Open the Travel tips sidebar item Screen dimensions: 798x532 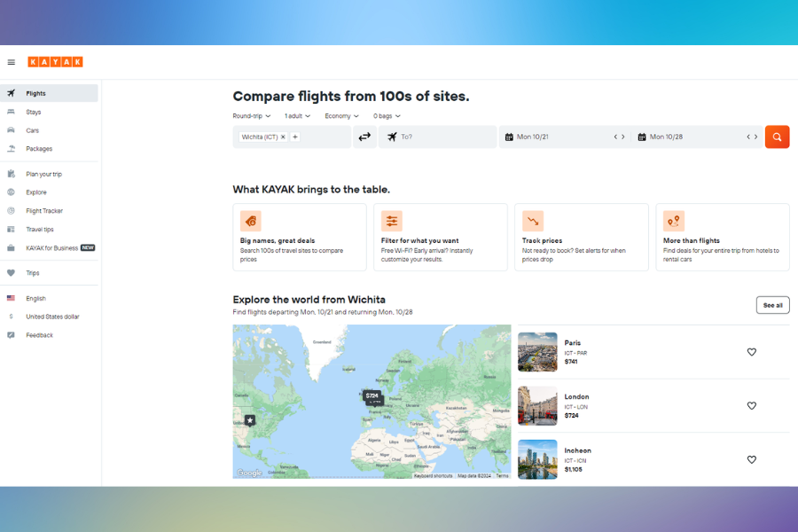38,229
